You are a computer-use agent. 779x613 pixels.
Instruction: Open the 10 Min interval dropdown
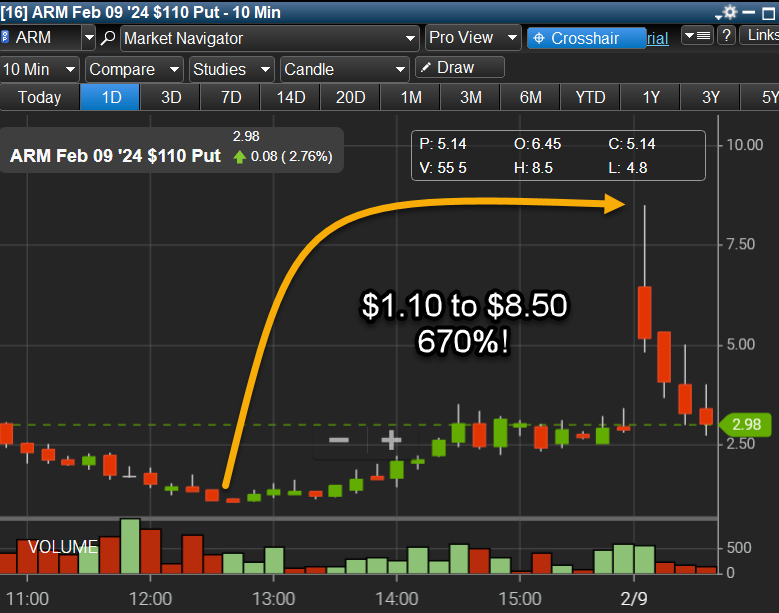(x=39, y=69)
